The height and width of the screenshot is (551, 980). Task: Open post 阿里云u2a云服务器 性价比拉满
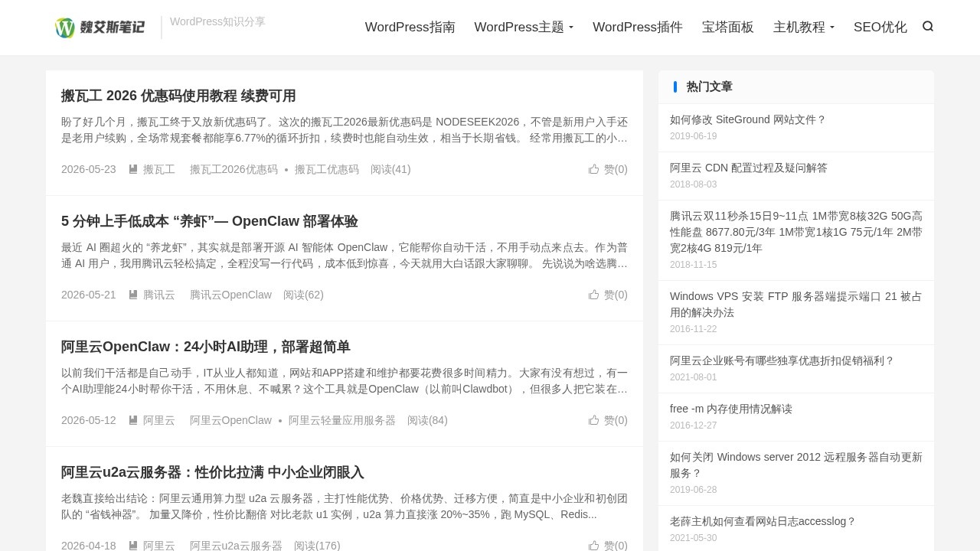point(213,472)
